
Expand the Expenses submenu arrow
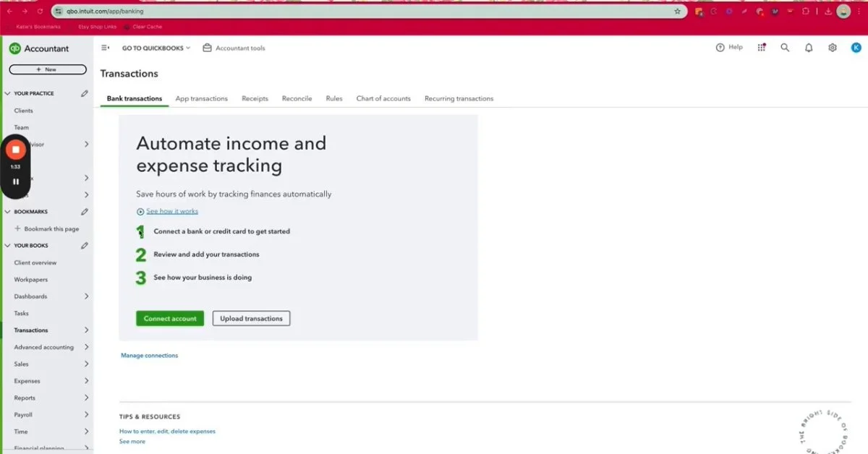86,381
